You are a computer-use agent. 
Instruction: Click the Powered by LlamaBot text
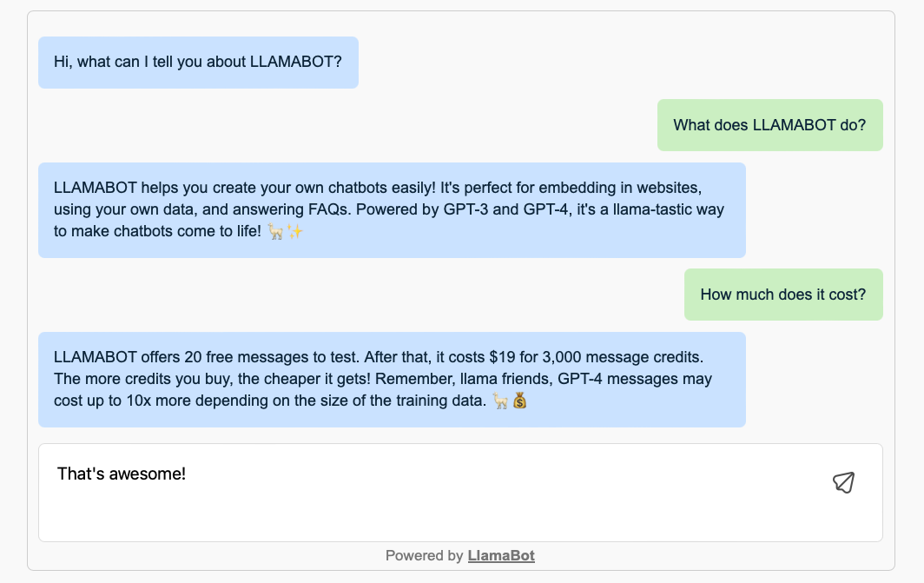point(459,555)
